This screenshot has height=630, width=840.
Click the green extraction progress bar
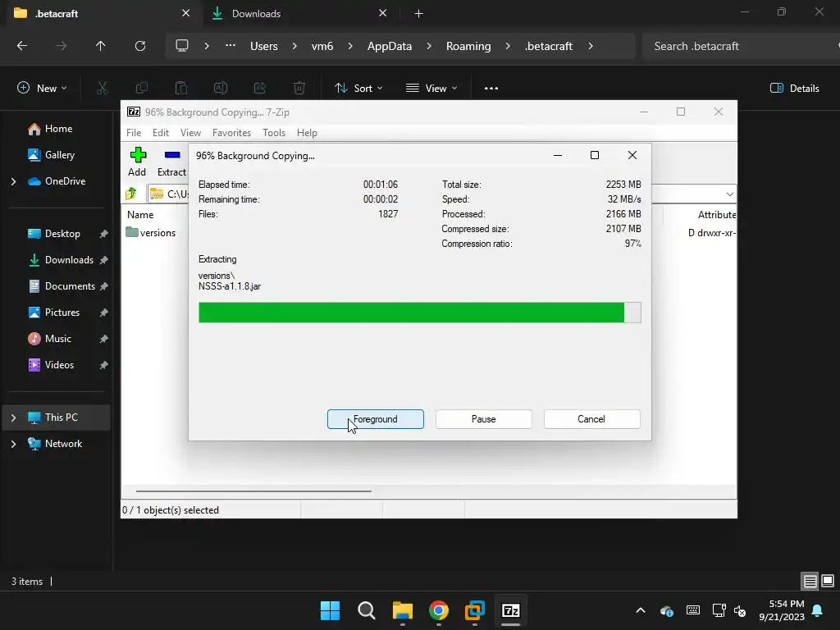(x=419, y=313)
